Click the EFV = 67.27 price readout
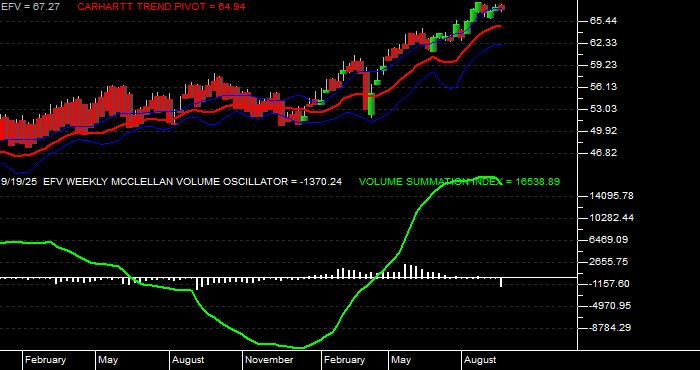This screenshot has width=700, height=370. coord(30,7)
